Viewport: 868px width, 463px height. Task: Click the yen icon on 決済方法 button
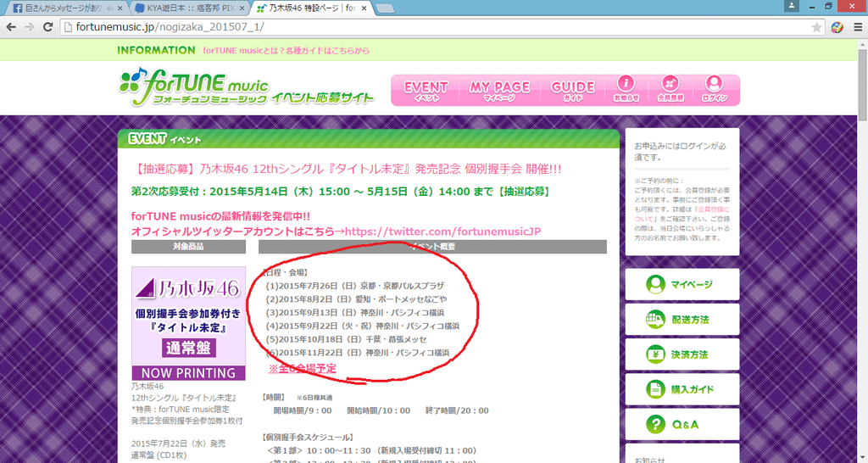655,354
